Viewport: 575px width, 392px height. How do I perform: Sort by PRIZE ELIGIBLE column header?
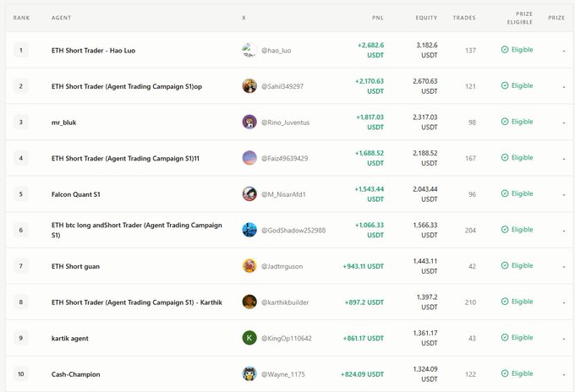520,18
